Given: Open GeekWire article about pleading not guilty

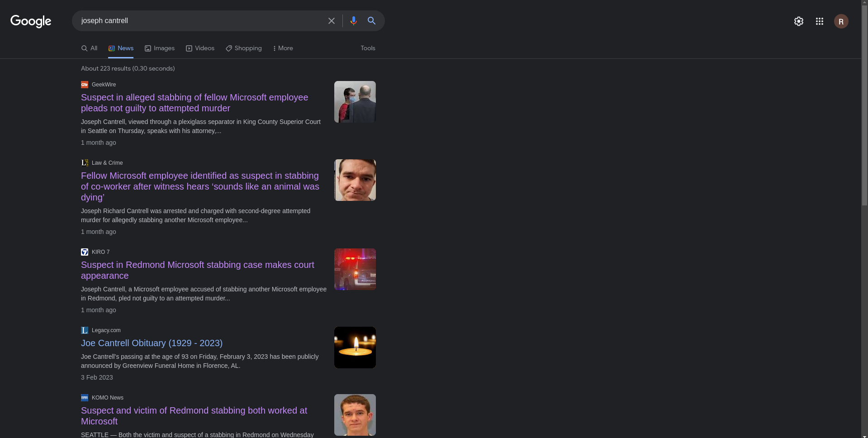Looking at the screenshot, I should click(194, 103).
